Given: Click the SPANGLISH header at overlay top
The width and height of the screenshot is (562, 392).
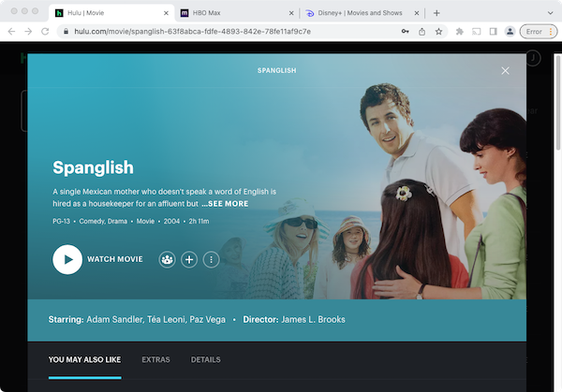Looking at the screenshot, I should click(276, 70).
